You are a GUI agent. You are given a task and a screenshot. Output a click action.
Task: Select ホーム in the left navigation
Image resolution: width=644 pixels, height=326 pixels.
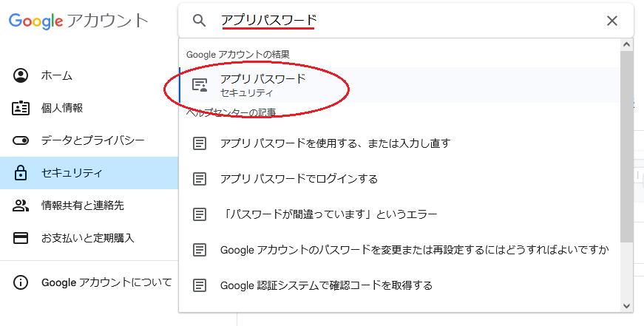[56, 75]
